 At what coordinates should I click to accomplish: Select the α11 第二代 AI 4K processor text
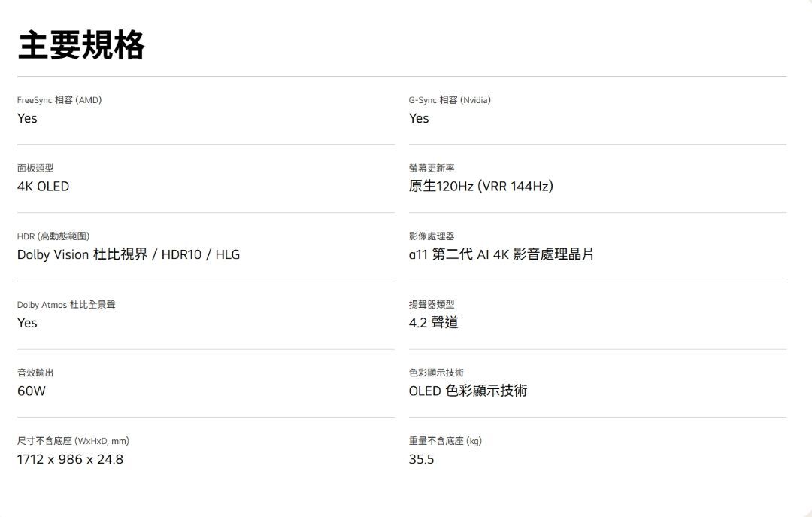point(501,254)
